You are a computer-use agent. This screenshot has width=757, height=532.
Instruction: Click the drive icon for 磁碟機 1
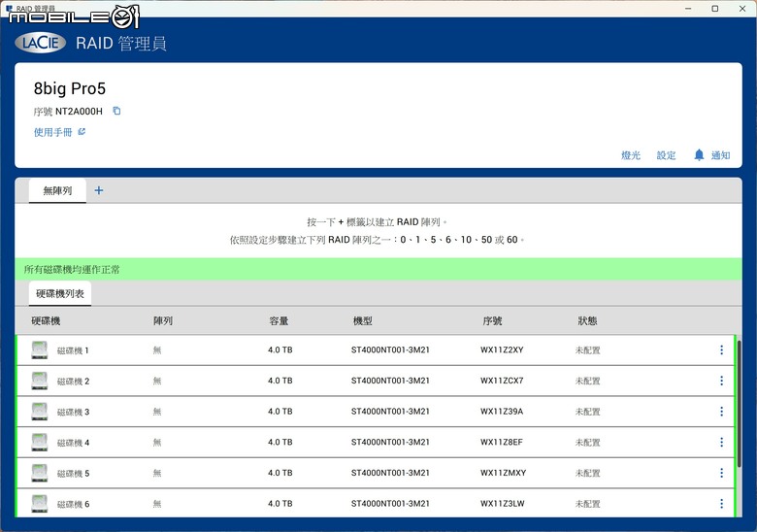pyautogui.click(x=40, y=350)
